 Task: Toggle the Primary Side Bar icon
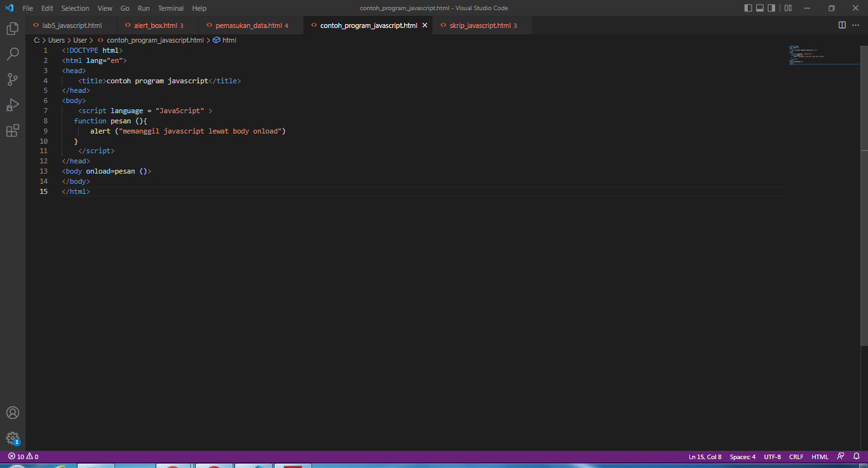(747, 8)
